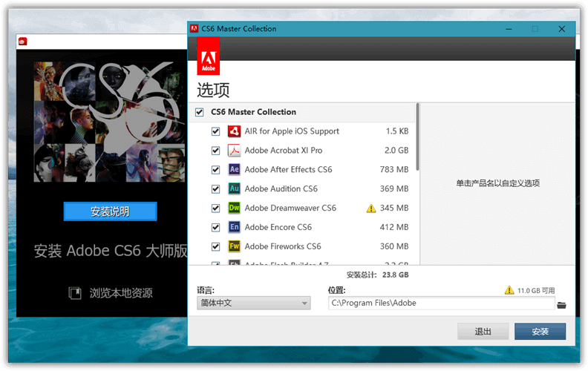
Task: Select the Adobe Dreamweaver CS6 product name
Action: click(290, 208)
